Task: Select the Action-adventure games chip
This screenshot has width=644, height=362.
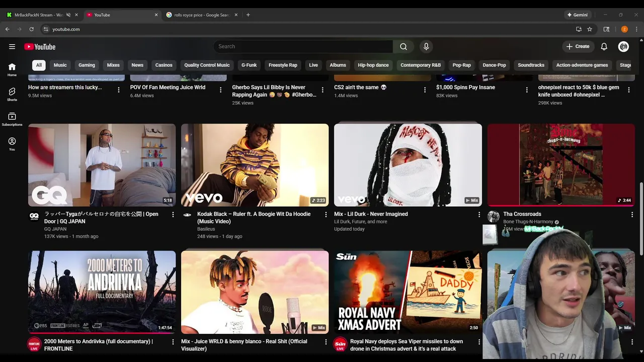Action: [x=582, y=65]
